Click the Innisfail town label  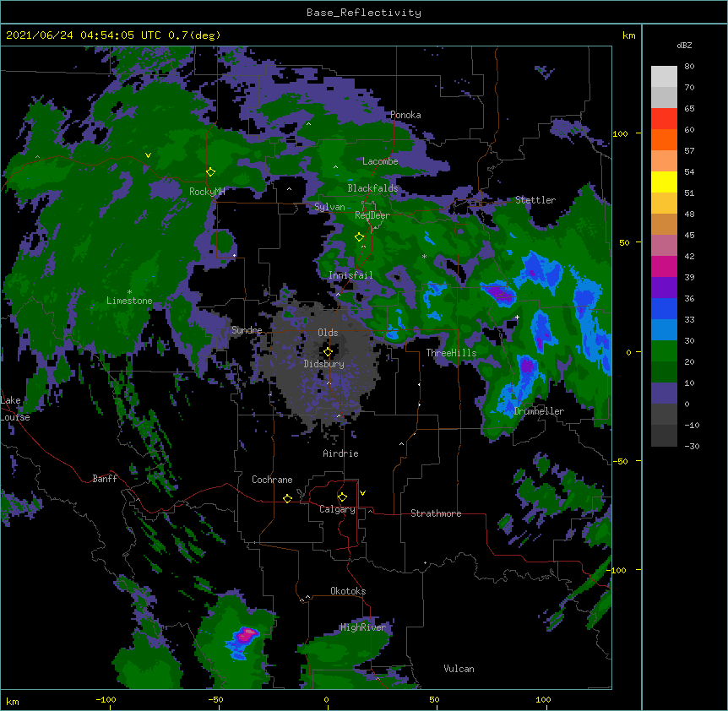350,275
